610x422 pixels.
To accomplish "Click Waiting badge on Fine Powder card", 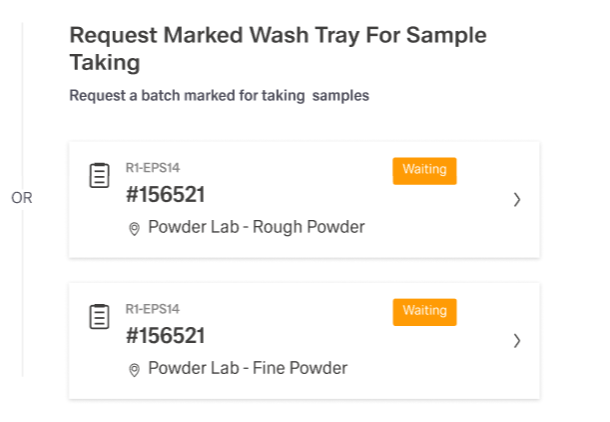I will pyautogui.click(x=424, y=311).
